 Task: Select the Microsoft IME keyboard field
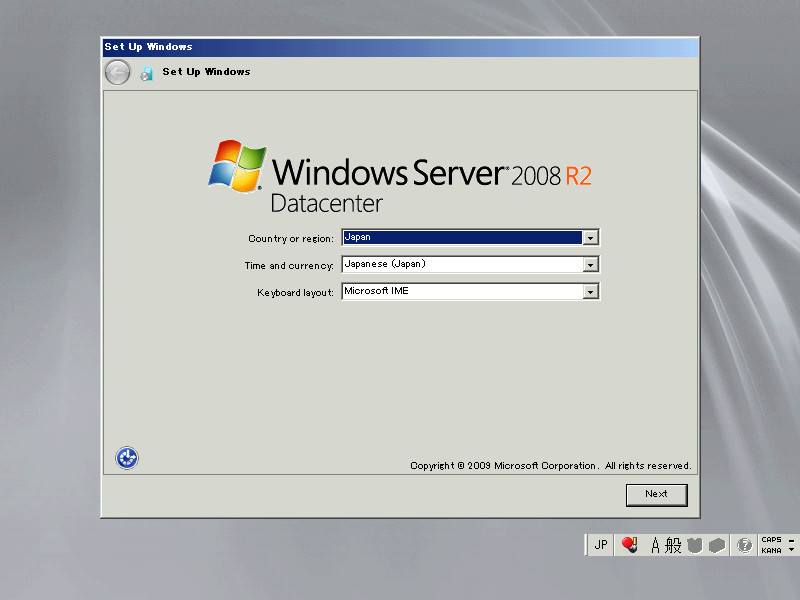(470, 292)
